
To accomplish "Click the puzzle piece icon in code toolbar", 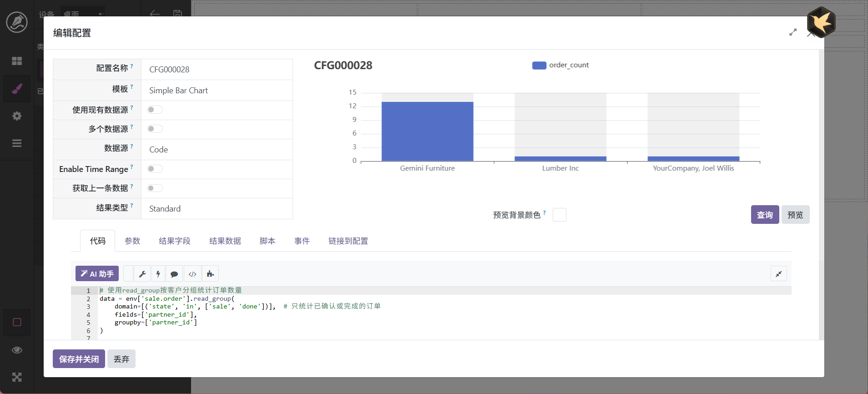I will click(210, 274).
